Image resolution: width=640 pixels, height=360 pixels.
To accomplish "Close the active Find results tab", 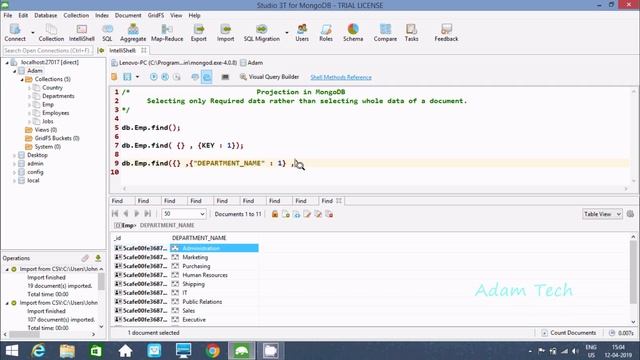I will (x=339, y=201).
